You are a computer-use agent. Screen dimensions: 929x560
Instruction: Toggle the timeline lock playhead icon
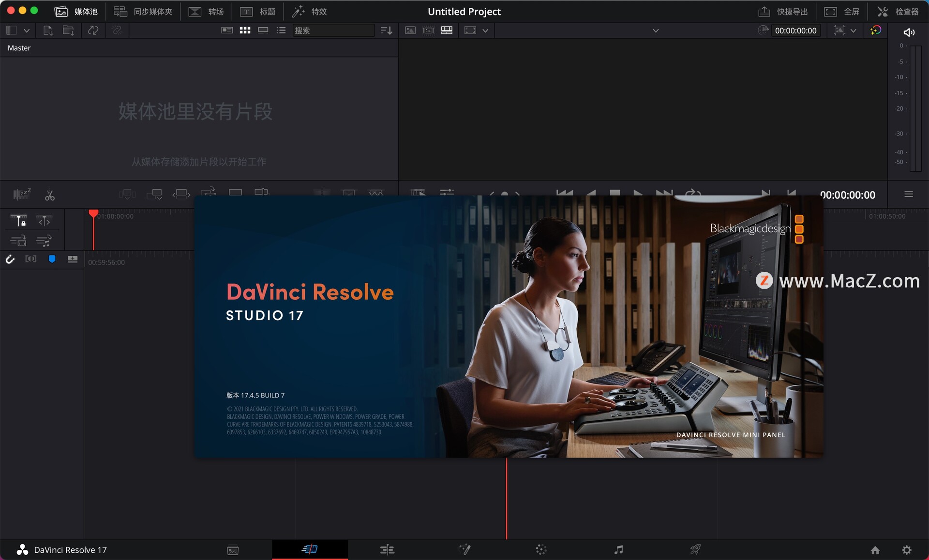pyautogui.click(x=18, y=221)
